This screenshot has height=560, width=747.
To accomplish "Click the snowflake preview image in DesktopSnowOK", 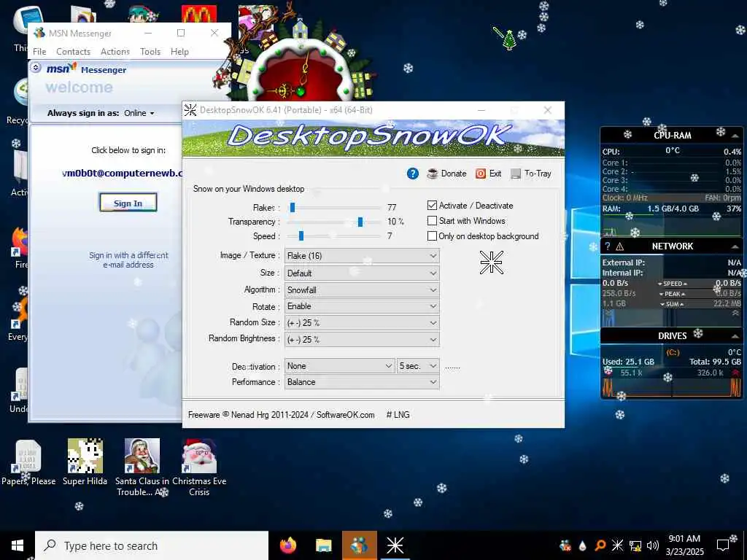I will pos(491,262).
